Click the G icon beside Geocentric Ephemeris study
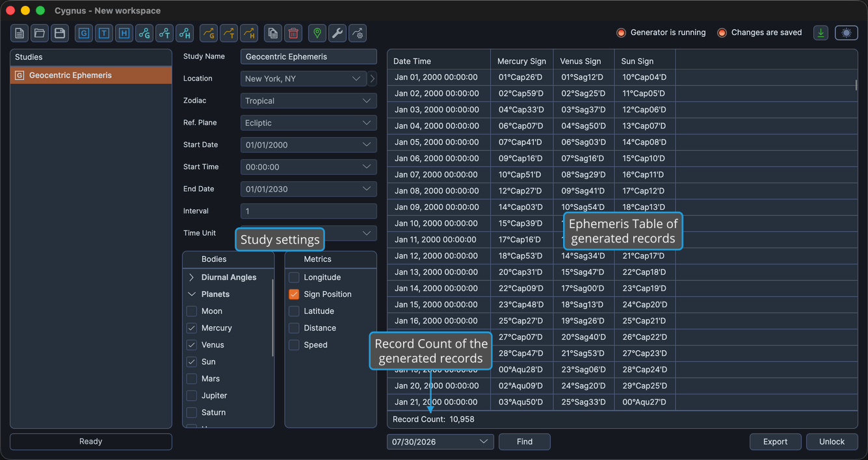Viewport: 868px width, 460px height. (20, 75)
